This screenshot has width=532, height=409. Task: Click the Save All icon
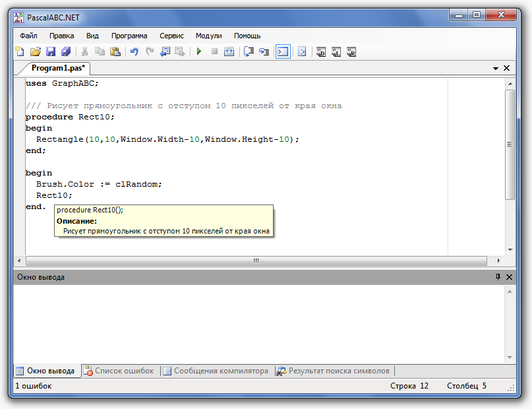pyautogui.click(x=66, y=51)
